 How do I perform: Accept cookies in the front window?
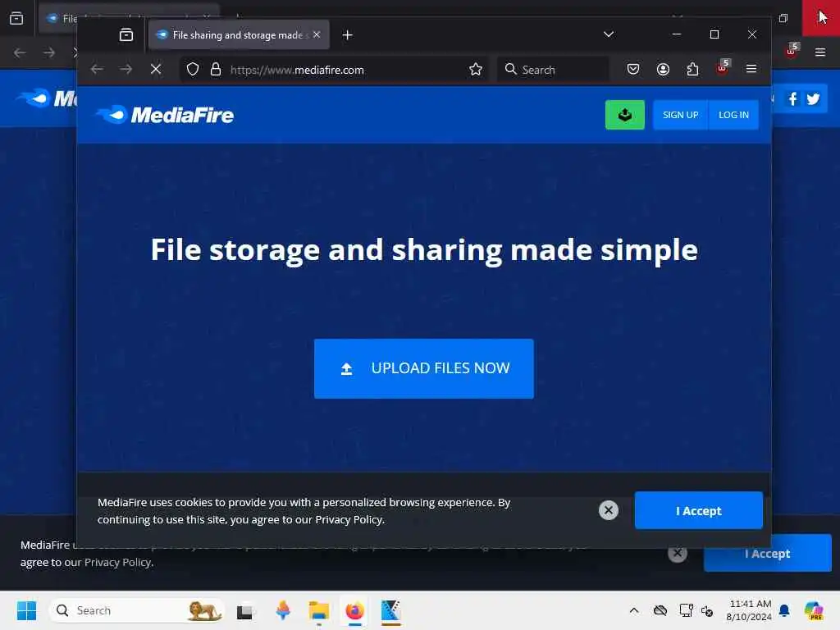(699, 510)
